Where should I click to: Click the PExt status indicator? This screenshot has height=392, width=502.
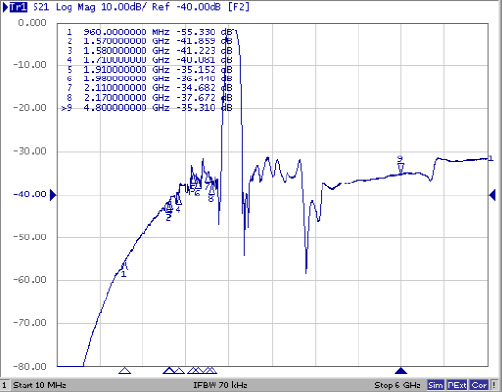click(x=457, y=385)
